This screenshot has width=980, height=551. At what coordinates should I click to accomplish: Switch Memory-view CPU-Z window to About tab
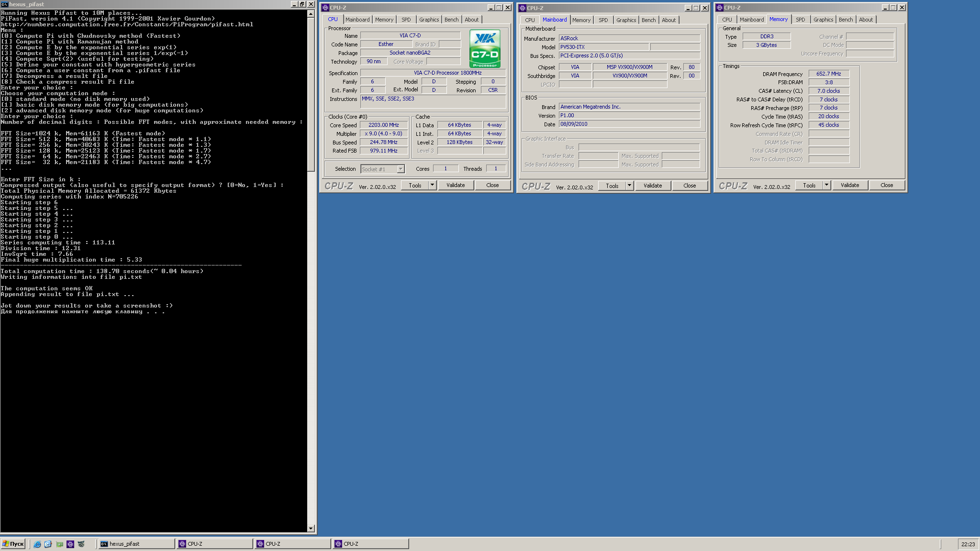point(866,20)
